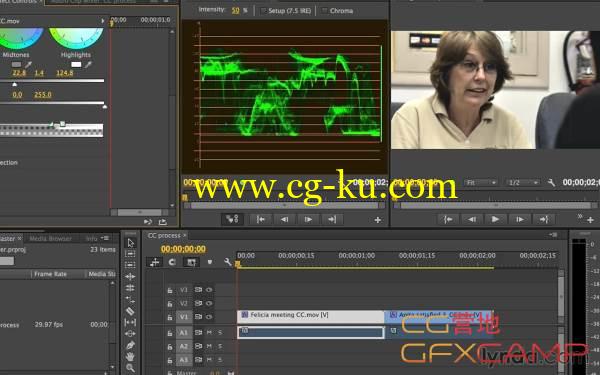Viewport: 600px width, 375px height.
Task: Play the Program monitor
Action: pyautogui.click(x=495, y=219)
